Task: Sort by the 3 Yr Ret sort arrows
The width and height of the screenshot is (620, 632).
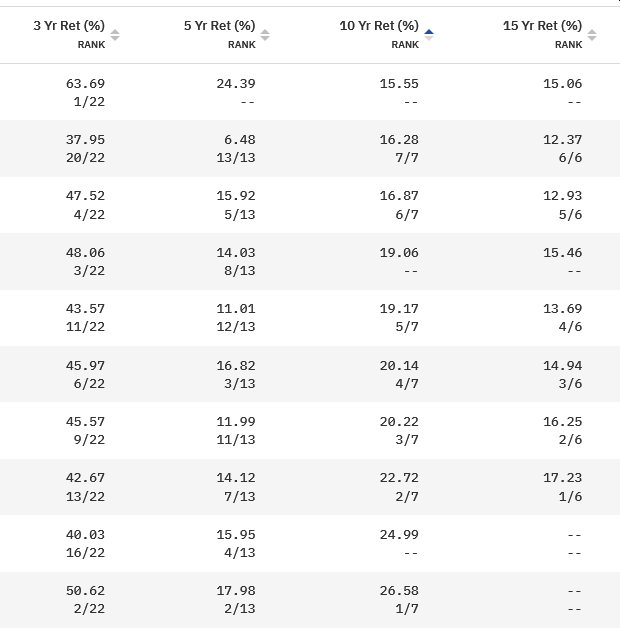Action: tap(115, 35)
